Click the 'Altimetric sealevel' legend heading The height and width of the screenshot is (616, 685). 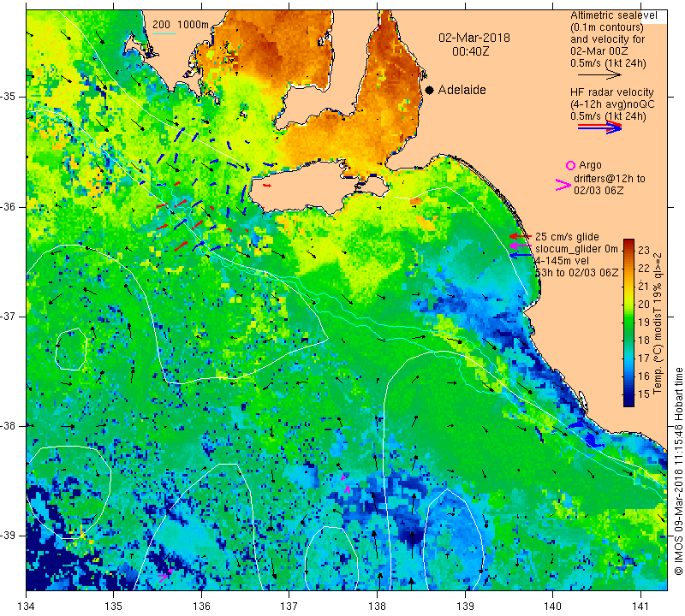[613, 15]
